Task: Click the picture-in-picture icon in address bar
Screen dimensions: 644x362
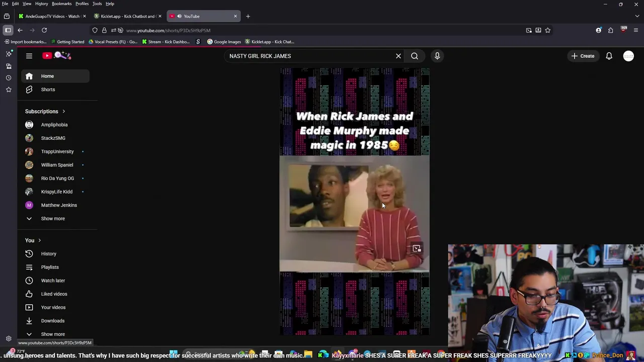Action: [529, 30]
